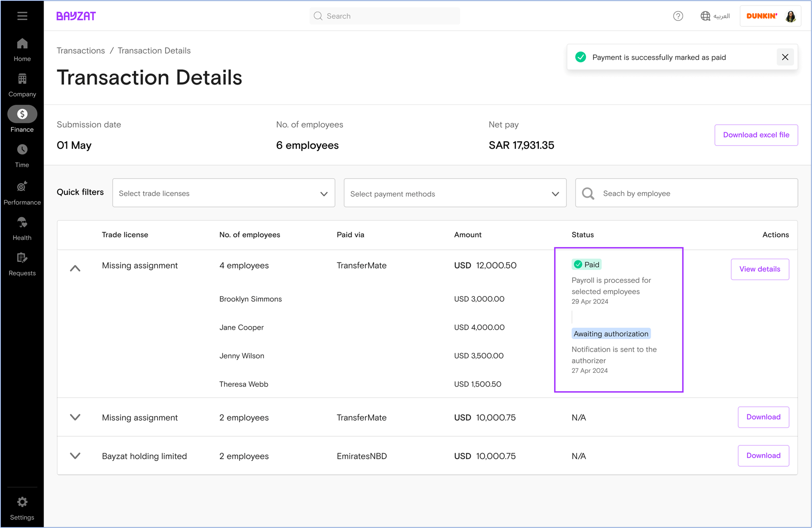The width and height of the screenshot is (812, 528).
Task: Open Settings gear in sidebar
Action: pos(22,502)
